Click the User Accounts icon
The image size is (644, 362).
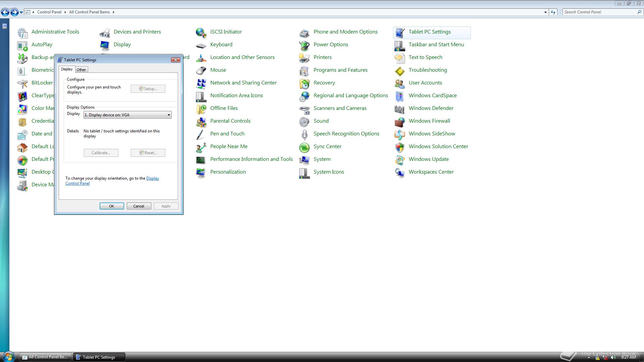400,83
